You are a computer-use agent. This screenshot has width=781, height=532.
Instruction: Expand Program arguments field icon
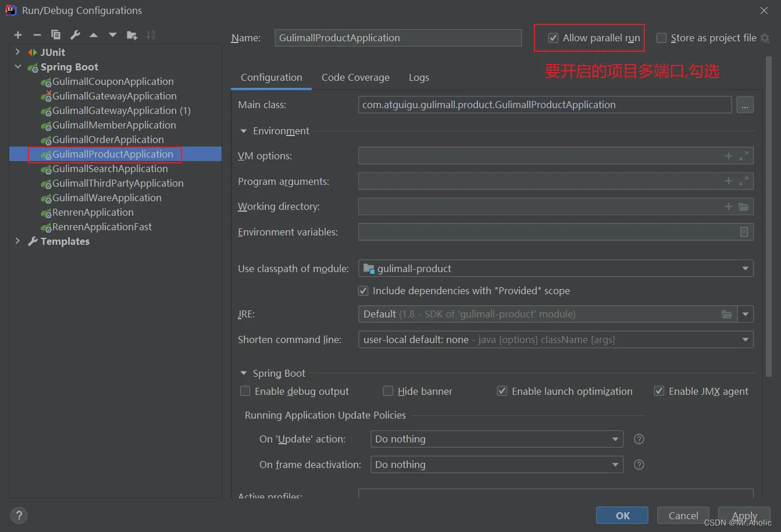(x=744, y=181)
